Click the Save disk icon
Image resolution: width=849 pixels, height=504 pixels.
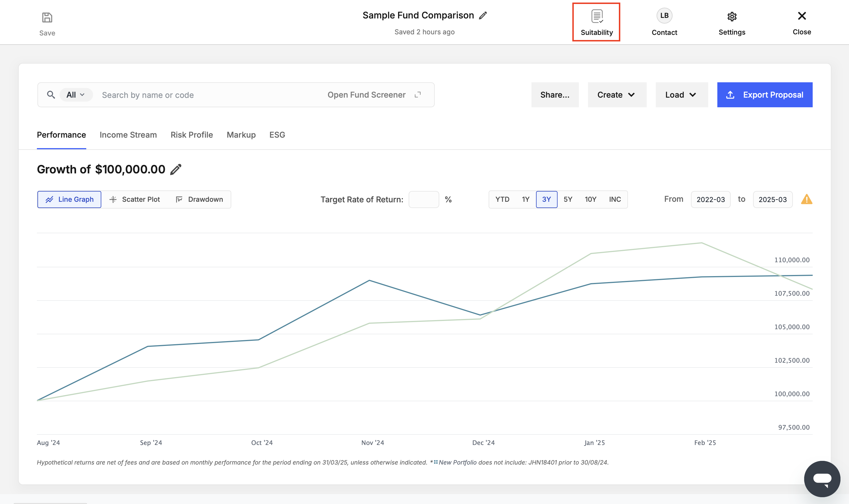[47, 17]
